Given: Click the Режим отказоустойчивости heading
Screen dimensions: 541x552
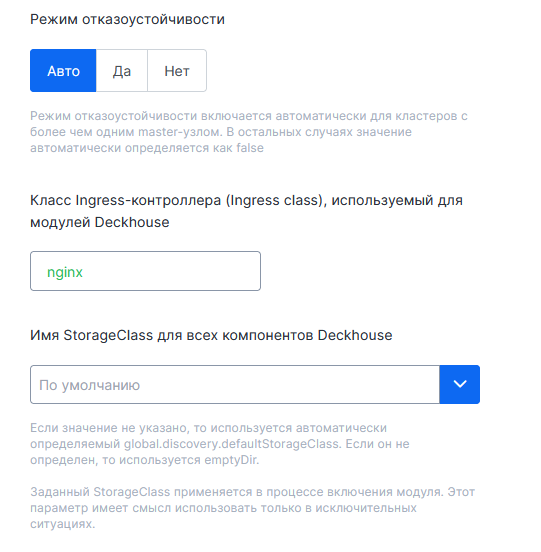Looking at the screenshot, I should tap(127, 19).
